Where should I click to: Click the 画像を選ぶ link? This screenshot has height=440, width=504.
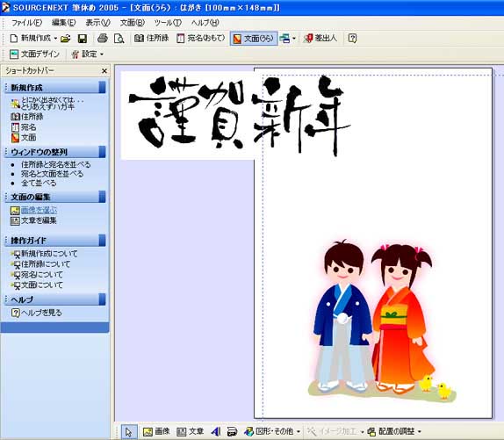(39, 210)
